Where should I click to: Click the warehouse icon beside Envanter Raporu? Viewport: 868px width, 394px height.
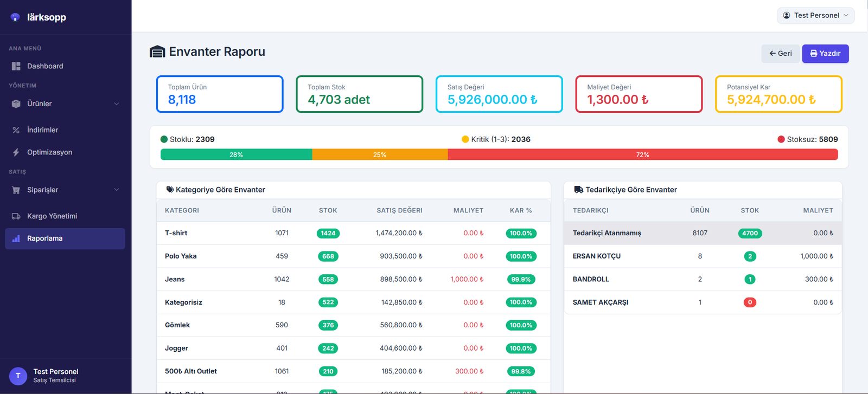coord(157,52)
